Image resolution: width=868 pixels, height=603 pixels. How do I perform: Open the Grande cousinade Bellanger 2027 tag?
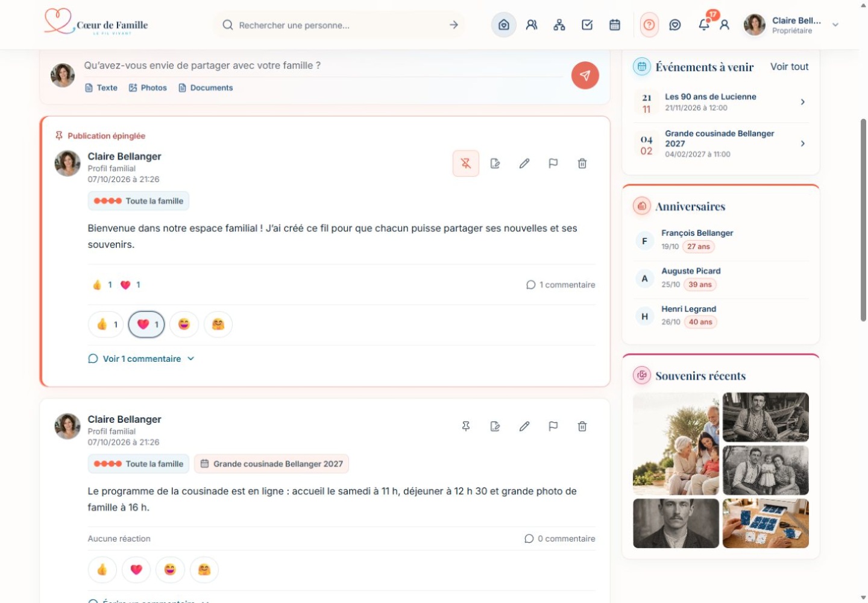pos(271,464)
